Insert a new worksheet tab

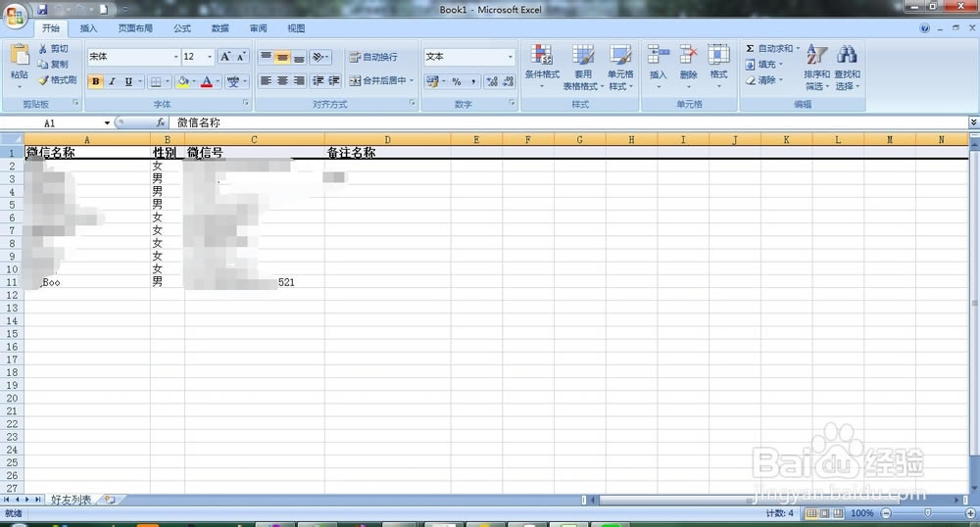[x=110, y=500]
